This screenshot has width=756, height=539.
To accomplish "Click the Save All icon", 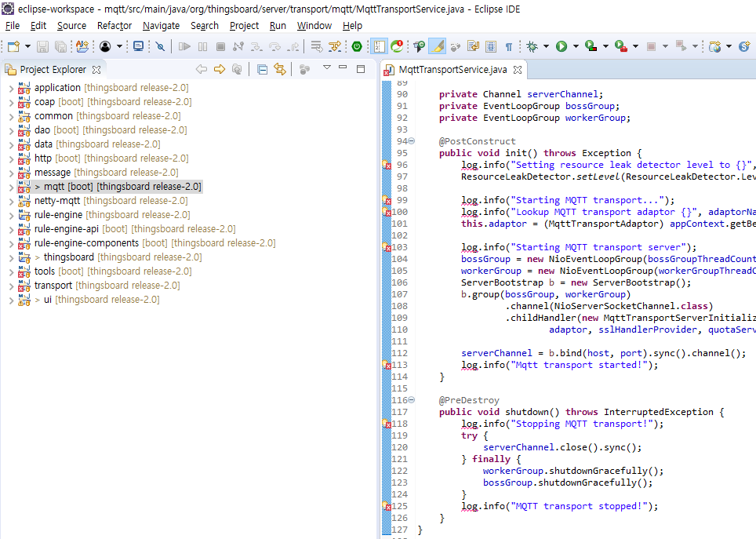I will coord(61,47).
